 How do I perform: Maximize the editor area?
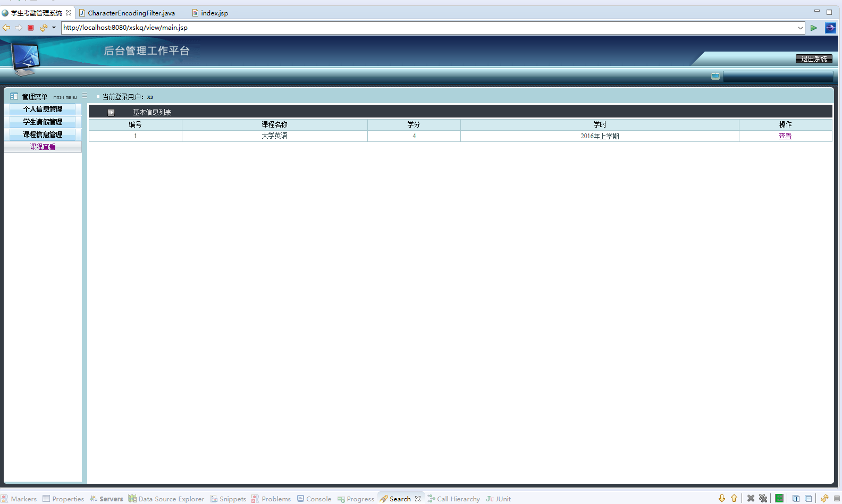coord(829,12)
